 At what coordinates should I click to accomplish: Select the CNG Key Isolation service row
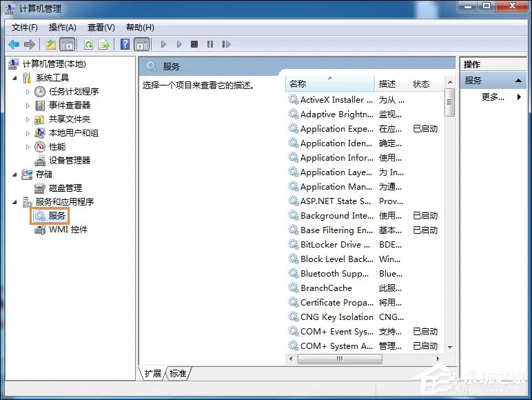click(x=365, y=317)
